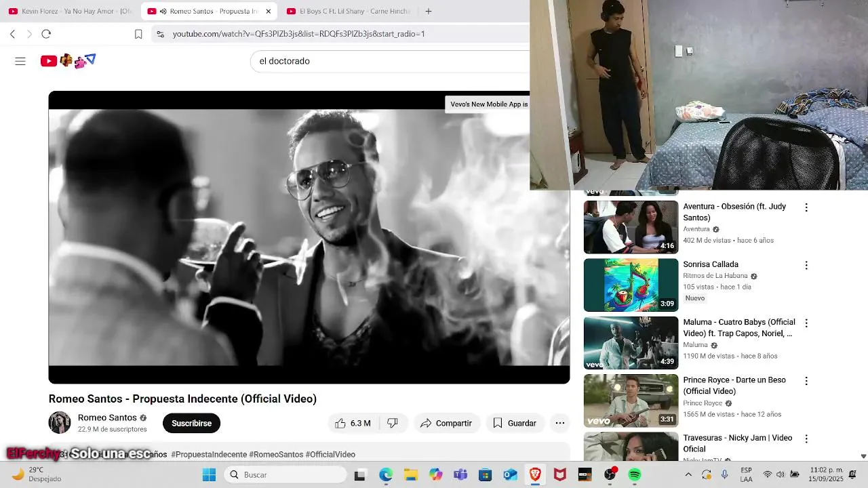
Task: Open a new browser tab with plus
Action: (x=428, y=11)
